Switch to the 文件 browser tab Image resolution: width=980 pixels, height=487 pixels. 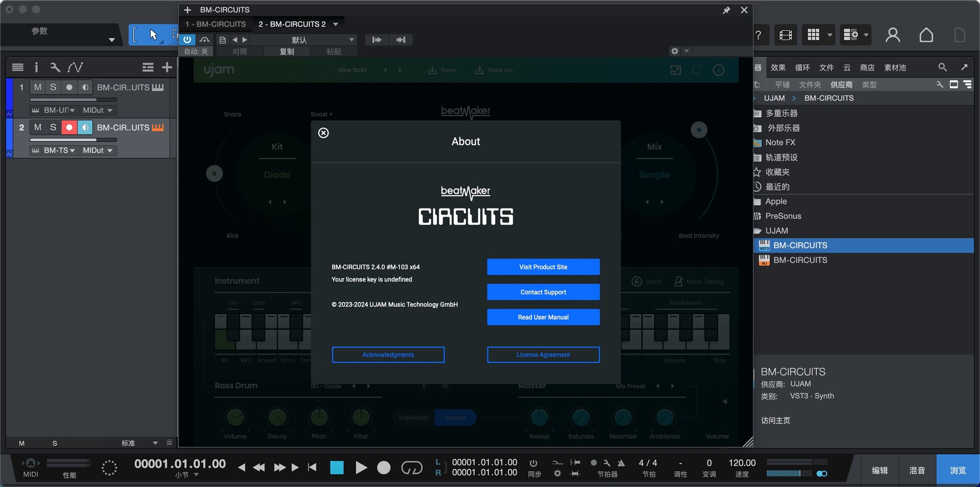826,67
